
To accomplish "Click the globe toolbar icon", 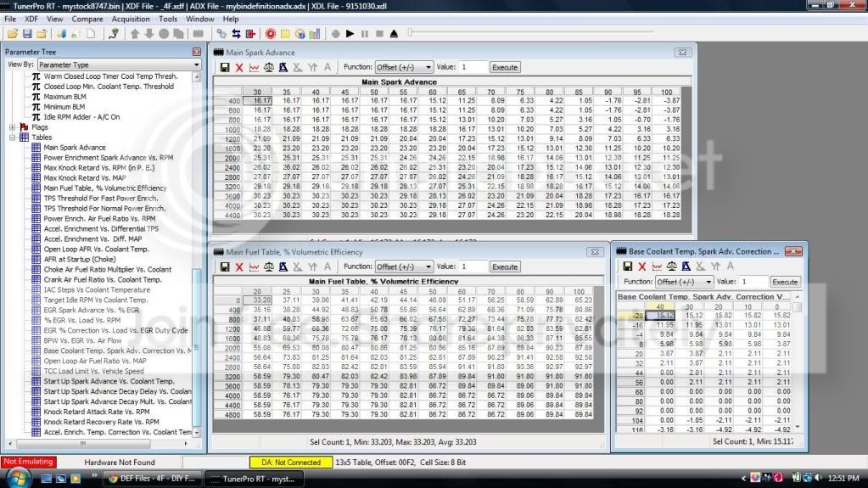I will pyautogui.click(x=300, y=34).
